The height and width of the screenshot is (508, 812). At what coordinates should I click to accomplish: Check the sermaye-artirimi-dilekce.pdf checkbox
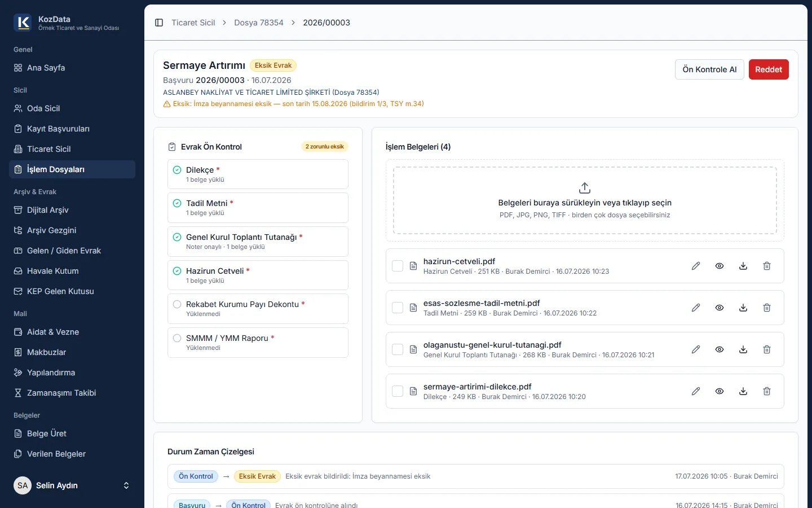point(398,391)
